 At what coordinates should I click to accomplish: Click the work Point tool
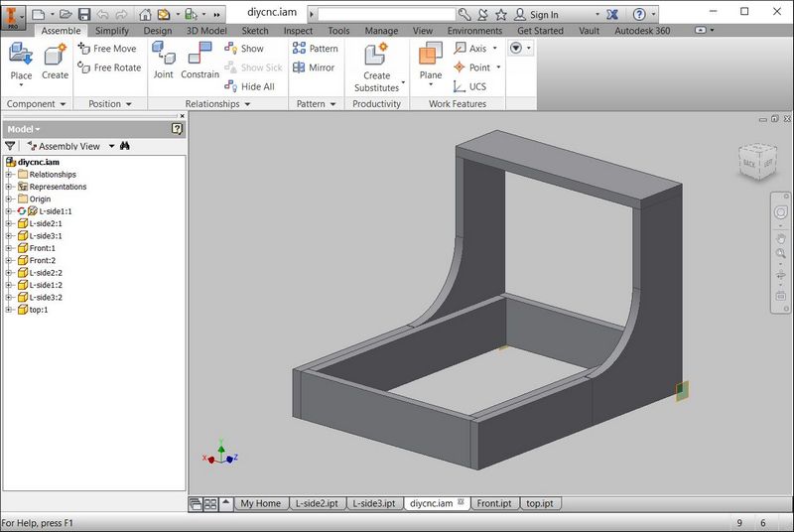point(472,67)
